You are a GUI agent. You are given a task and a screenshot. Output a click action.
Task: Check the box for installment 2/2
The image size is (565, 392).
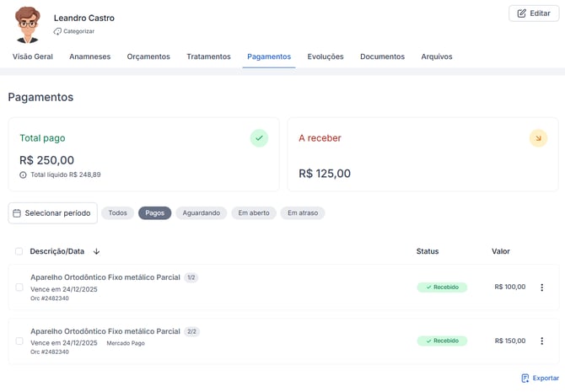pos(19,341)
